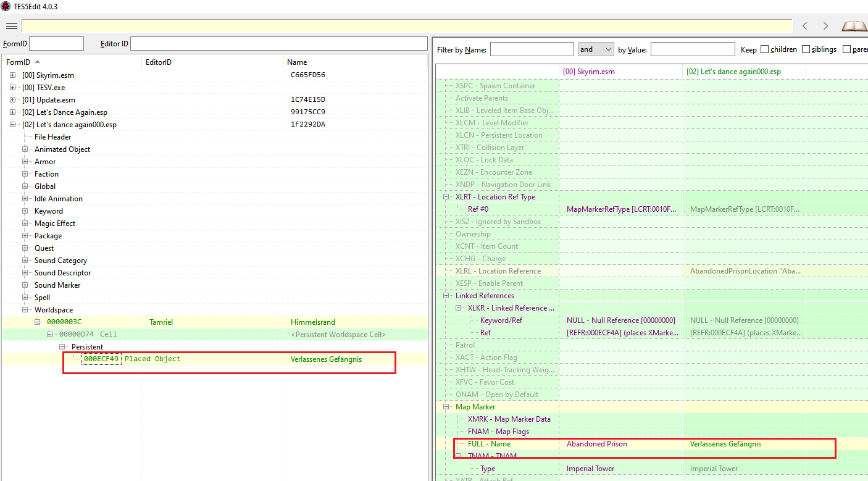Focus the Filter by Name field
The height and width of the screenshot is (481, 868).
point(532,49)
